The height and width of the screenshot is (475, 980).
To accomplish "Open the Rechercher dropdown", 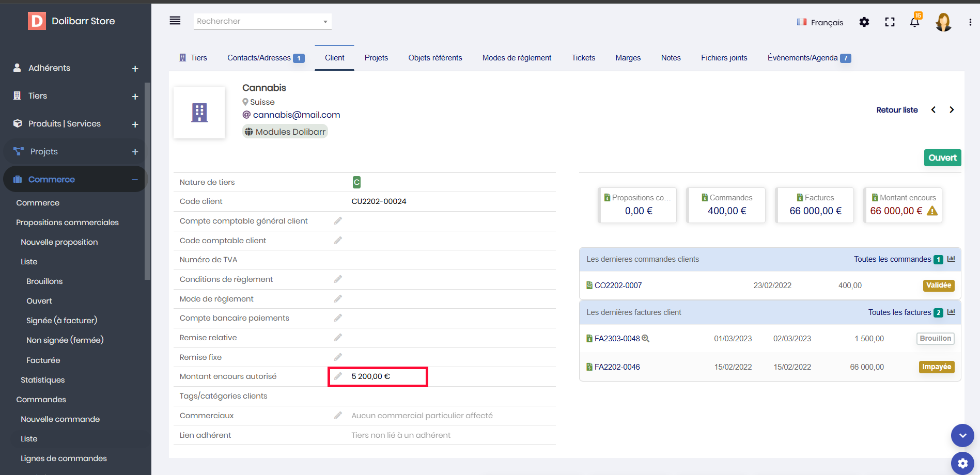I will 262,21.
